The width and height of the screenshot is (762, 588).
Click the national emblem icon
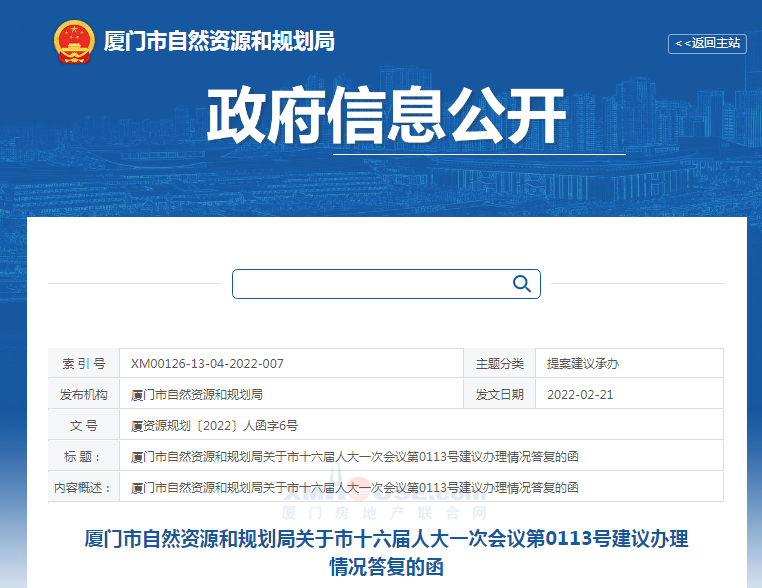tap(73, 42)
